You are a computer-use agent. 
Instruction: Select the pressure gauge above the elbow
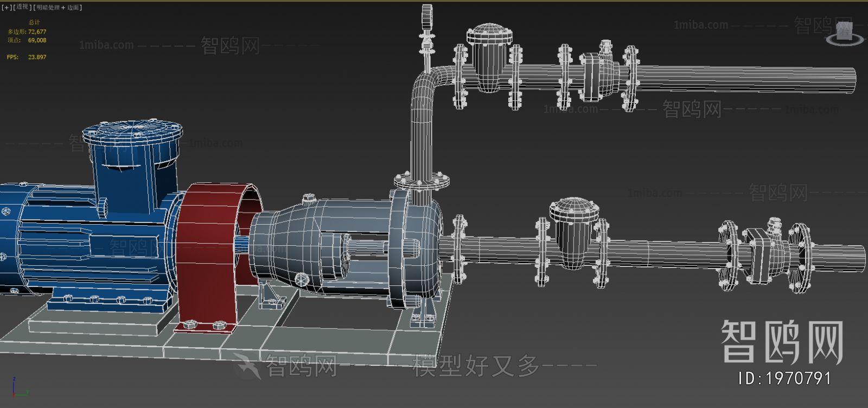[427, 16]
